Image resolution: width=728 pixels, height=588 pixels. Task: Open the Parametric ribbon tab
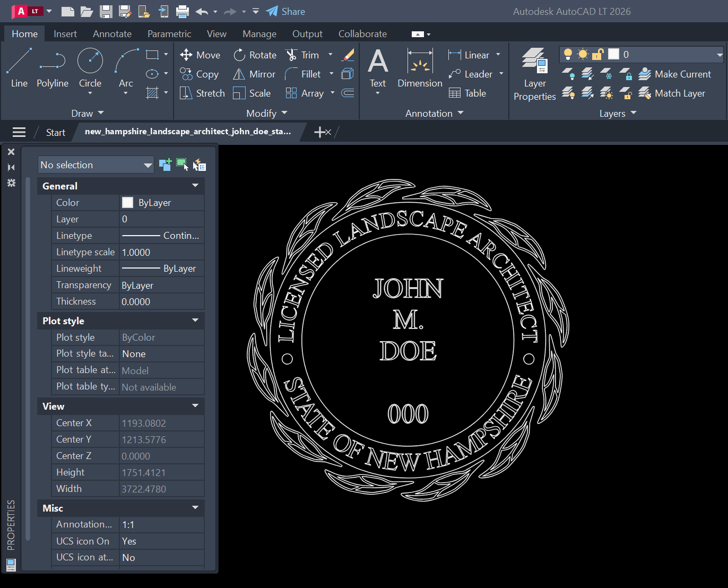(169, 33)
